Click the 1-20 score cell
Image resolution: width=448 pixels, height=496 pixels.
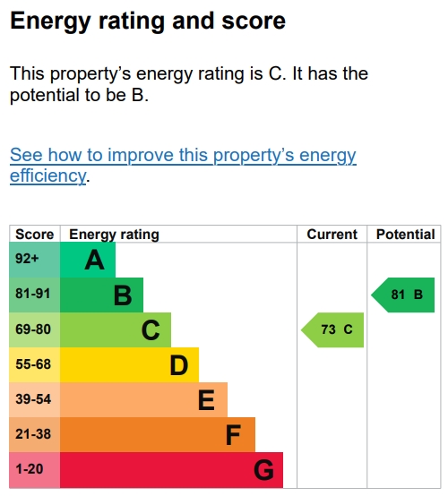35,470
